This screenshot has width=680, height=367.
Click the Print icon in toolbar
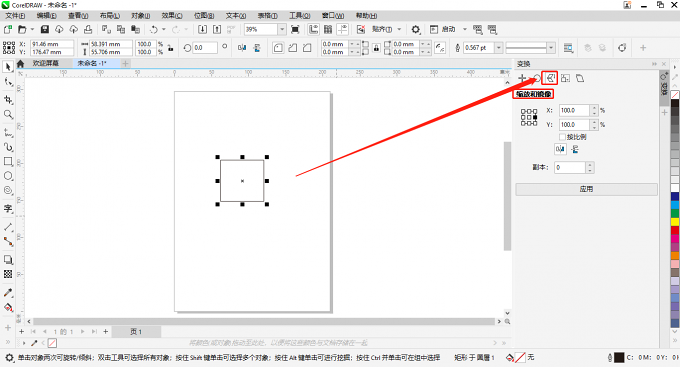88,29
